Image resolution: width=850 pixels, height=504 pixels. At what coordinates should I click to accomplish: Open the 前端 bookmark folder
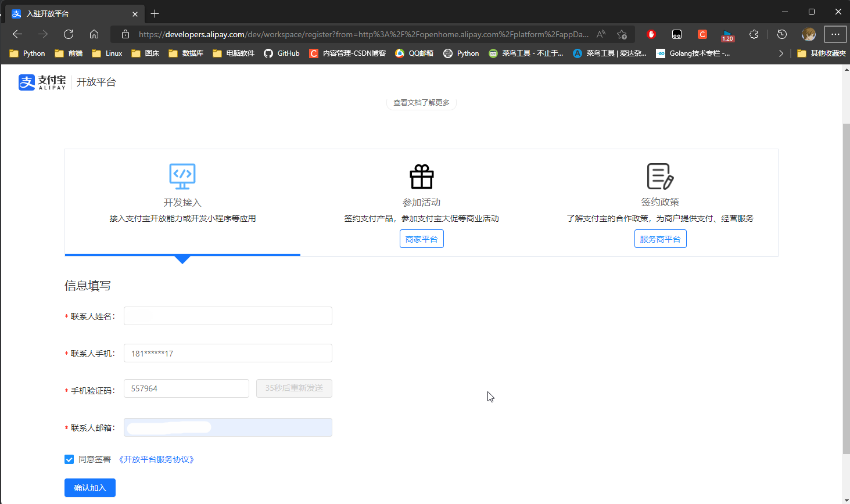click(x=69, y=53)
